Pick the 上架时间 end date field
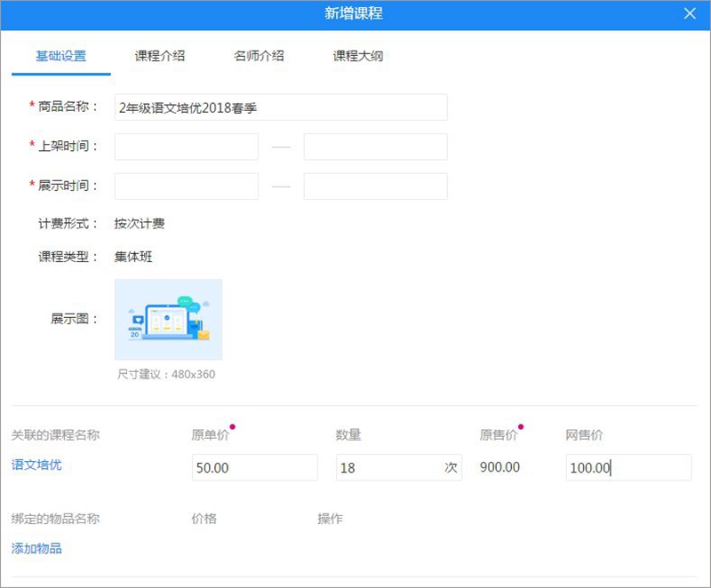Image resolution: width=711 pixels, height=588 pixels. tap(375, 147)
